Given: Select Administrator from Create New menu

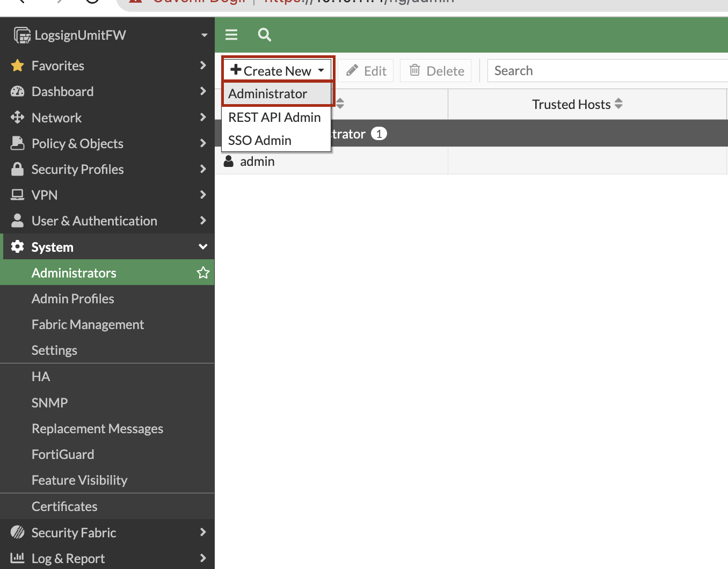Looking at the screenshot, I should pos(277,94).
